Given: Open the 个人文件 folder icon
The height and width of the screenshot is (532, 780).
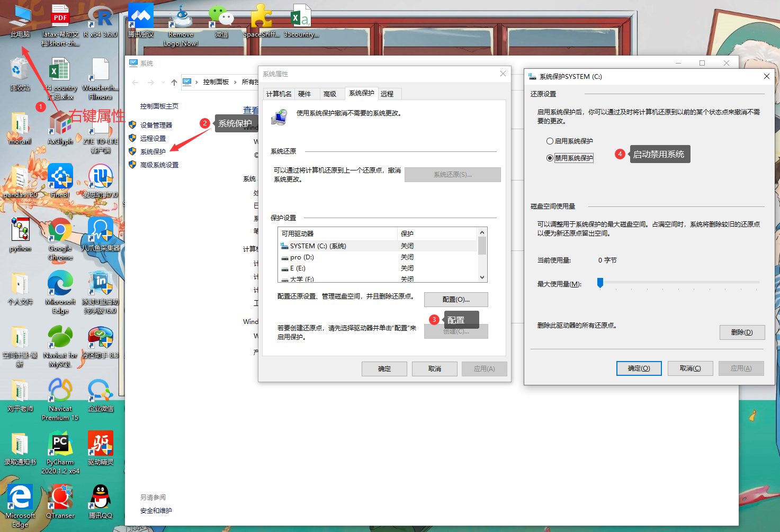Looking at the screenshot, I should [x=20, y=287].
